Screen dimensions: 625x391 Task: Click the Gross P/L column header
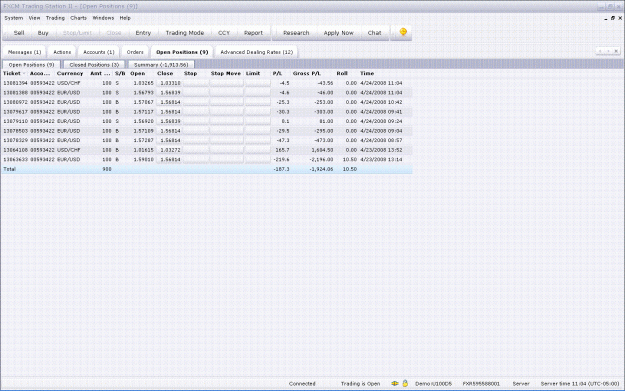click(307, 73)
